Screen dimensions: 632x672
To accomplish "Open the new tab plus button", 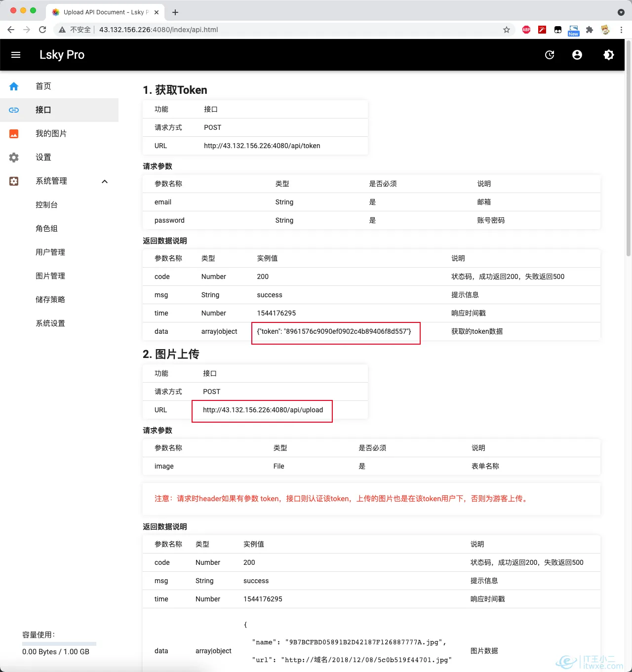I will (x=175, y=12).
